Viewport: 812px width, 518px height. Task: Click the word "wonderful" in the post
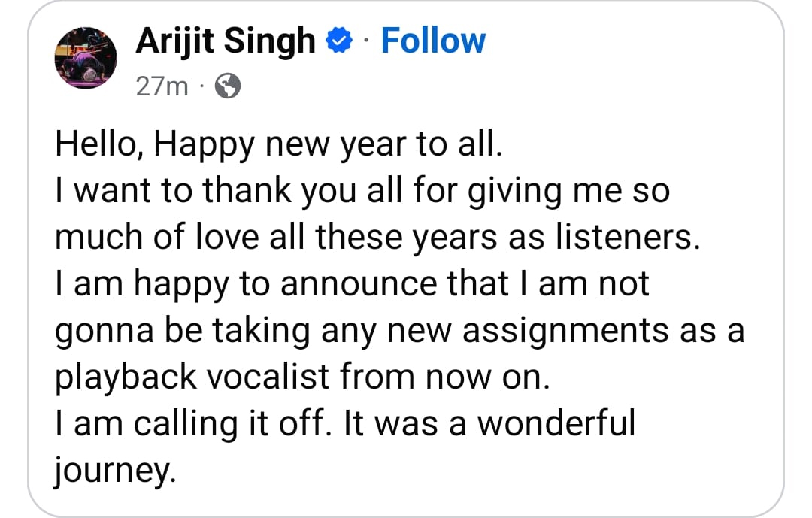[556, 424]
